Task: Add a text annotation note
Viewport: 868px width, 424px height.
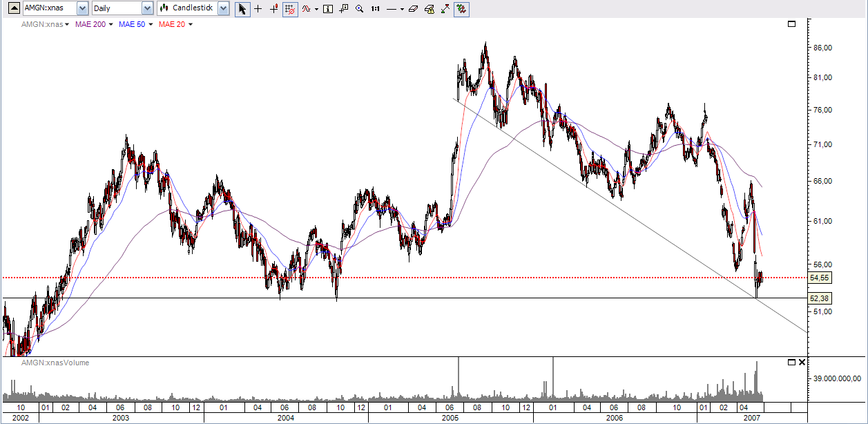Action: click(x=344, y=9)
